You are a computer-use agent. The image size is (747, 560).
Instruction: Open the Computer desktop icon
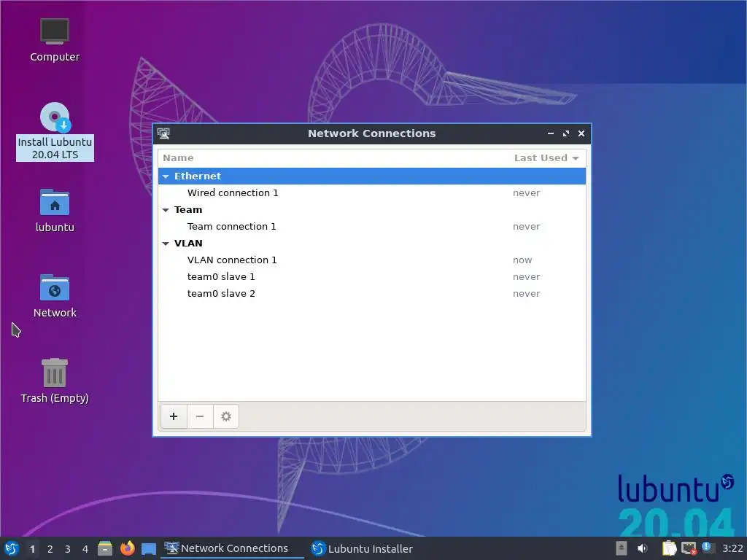(55, 41)
